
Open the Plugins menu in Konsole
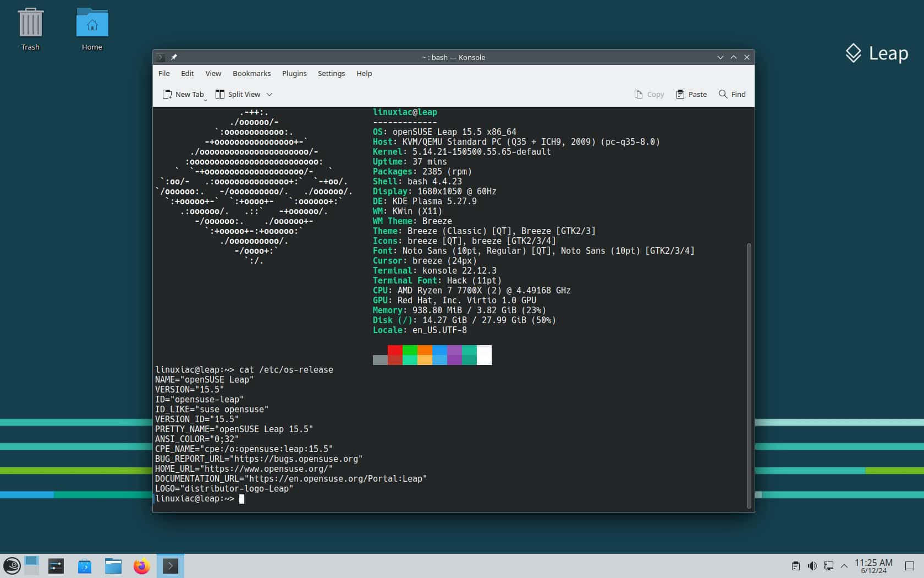point(294,73)
